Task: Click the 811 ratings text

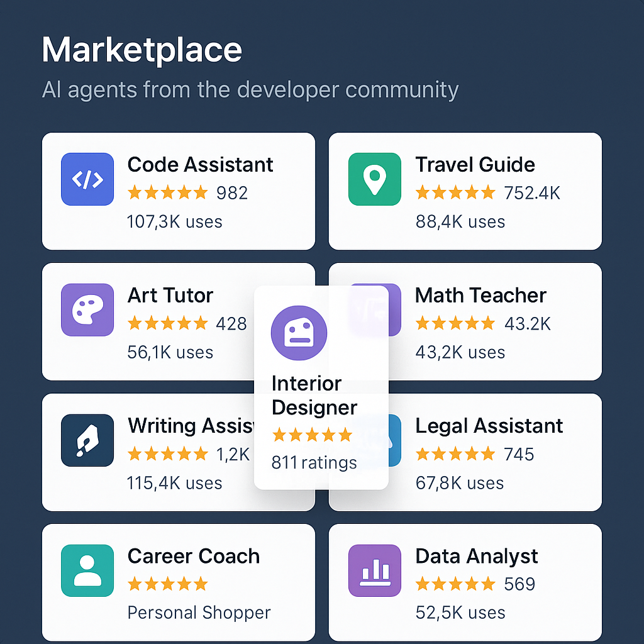Action: click(314, 463)
